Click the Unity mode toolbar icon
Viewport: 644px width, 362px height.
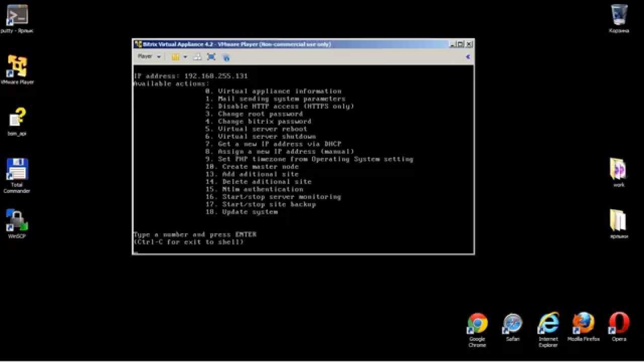(226, 57)
